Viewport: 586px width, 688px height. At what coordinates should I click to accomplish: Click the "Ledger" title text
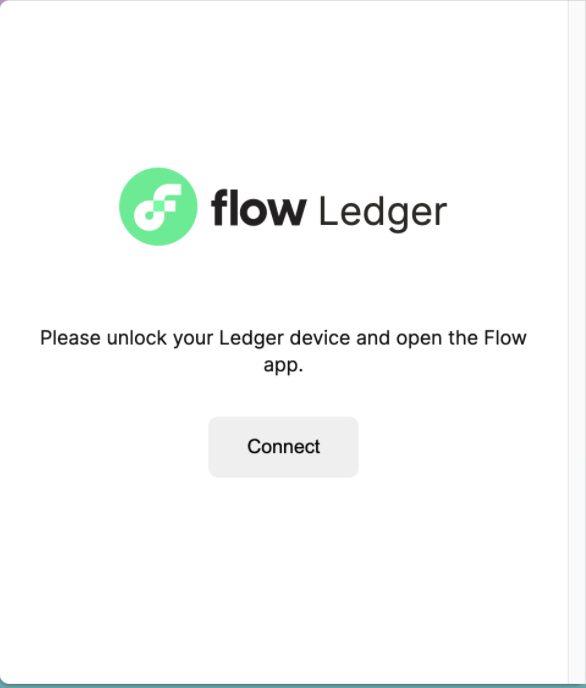(383, 213)
